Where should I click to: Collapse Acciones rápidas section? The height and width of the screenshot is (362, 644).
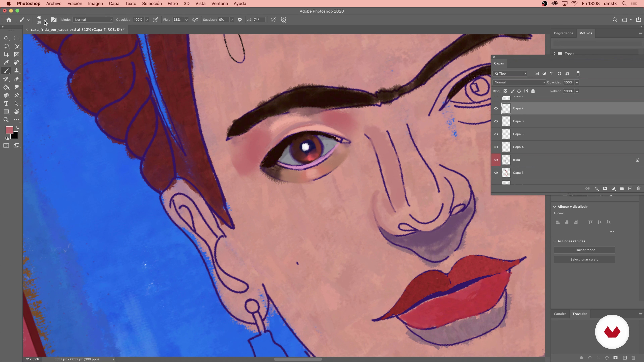555,241
